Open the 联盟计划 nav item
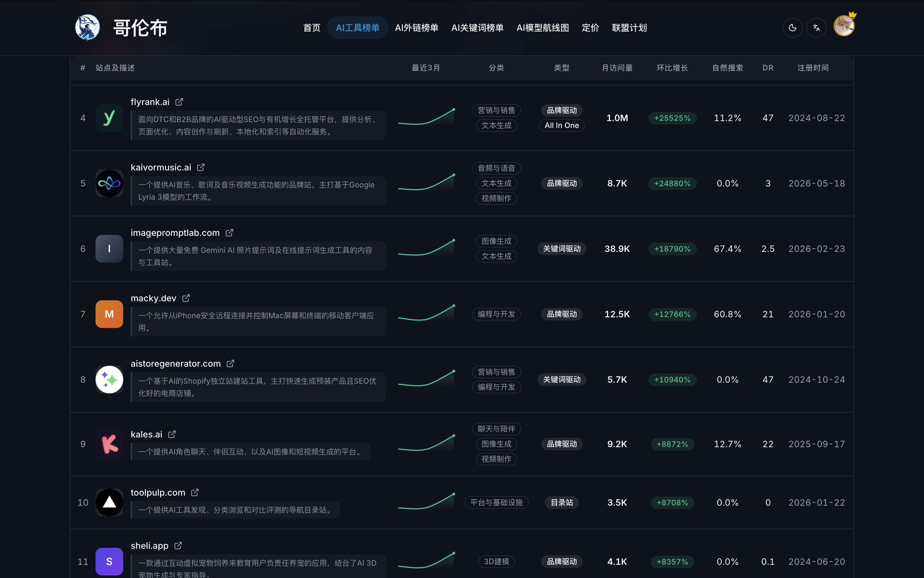Viewport: 924px width, 578px height. [x=629, y=28]
